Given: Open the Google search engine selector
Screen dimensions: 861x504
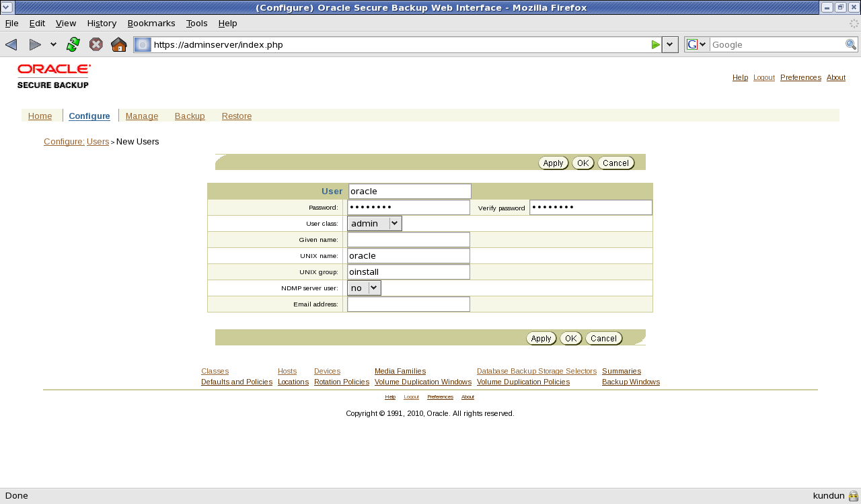Looking at the screenshot, I should [x=697, y=45].
